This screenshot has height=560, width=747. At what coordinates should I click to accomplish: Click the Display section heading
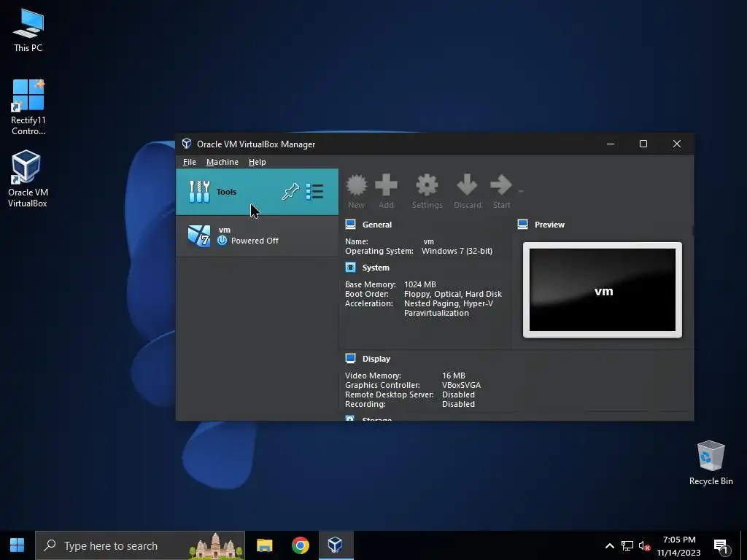click(376, 359)
